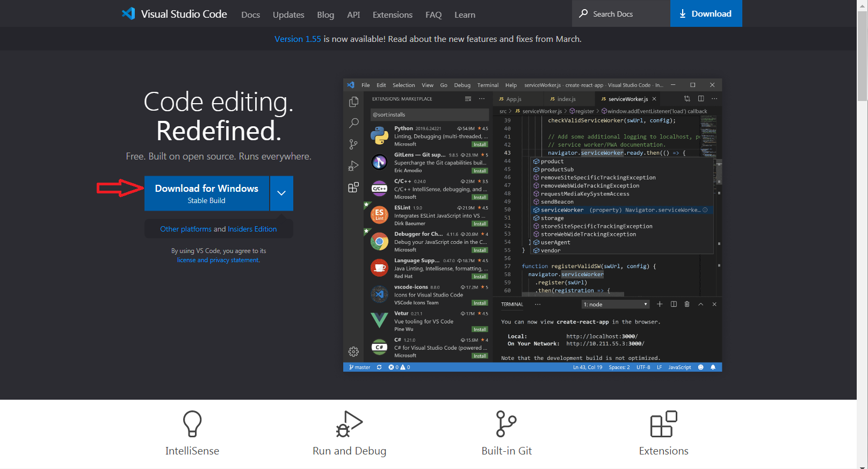
Task: Click the @sort:installs extension search box
Action: 429,114
